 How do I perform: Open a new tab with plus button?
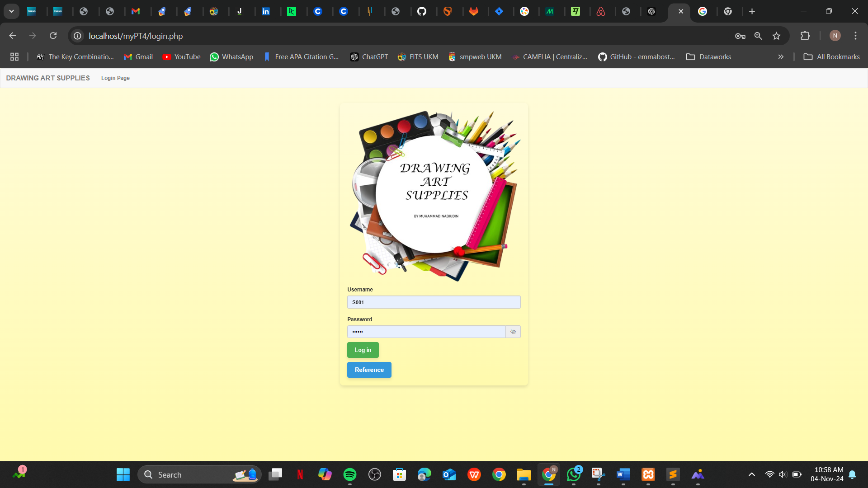[752, 11]
